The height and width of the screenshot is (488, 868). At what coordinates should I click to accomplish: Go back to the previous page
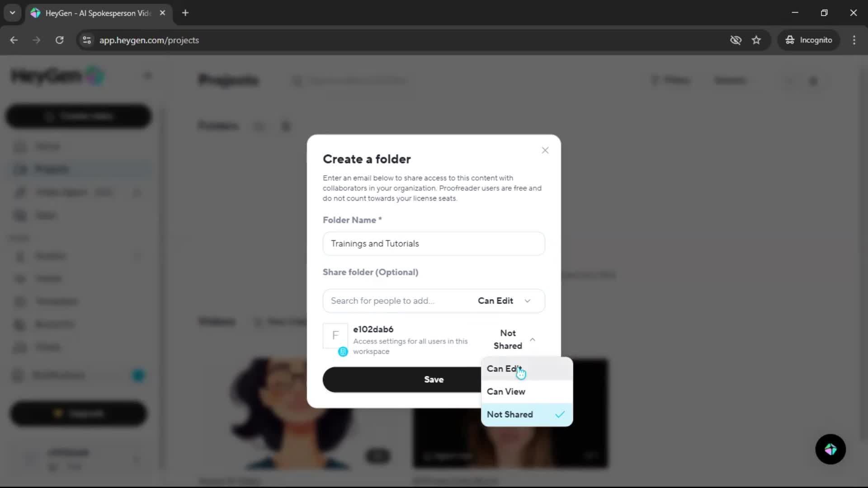14,40
